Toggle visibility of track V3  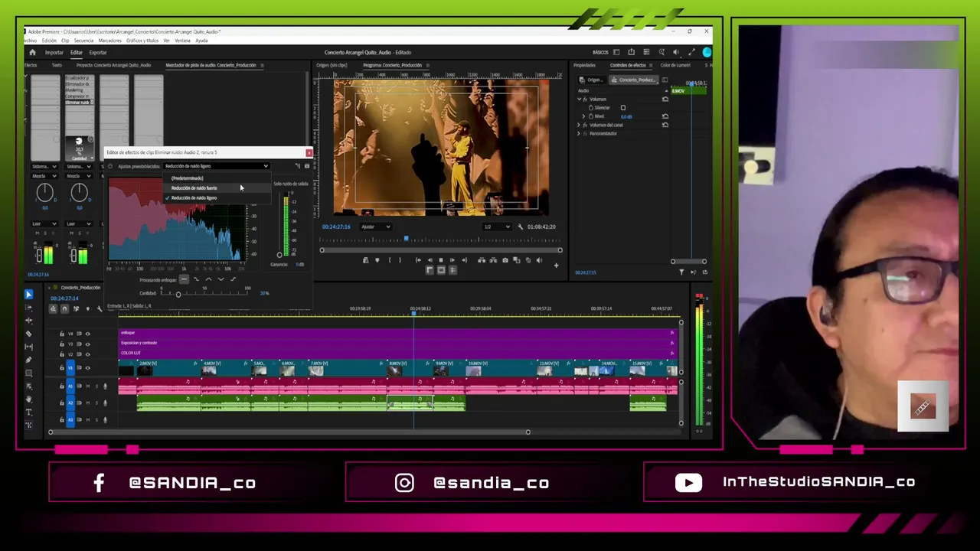(87, 344)
